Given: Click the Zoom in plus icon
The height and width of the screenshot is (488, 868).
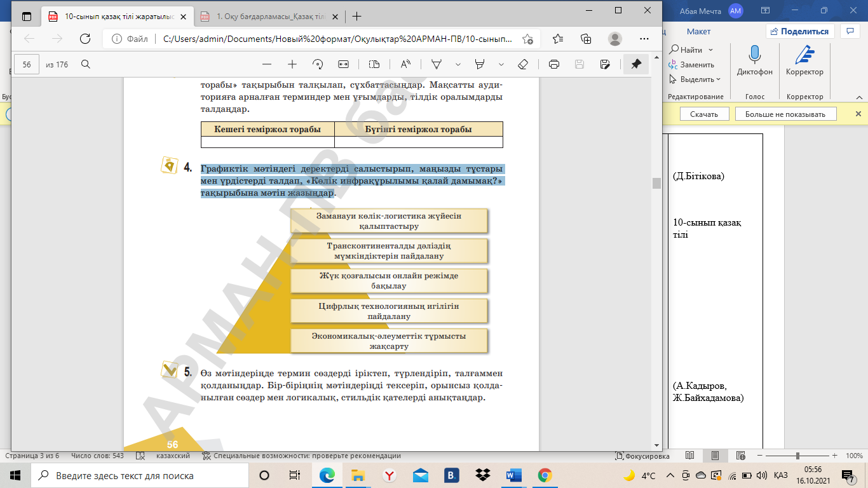Looking at the screenshot, I should coord(292,64).
